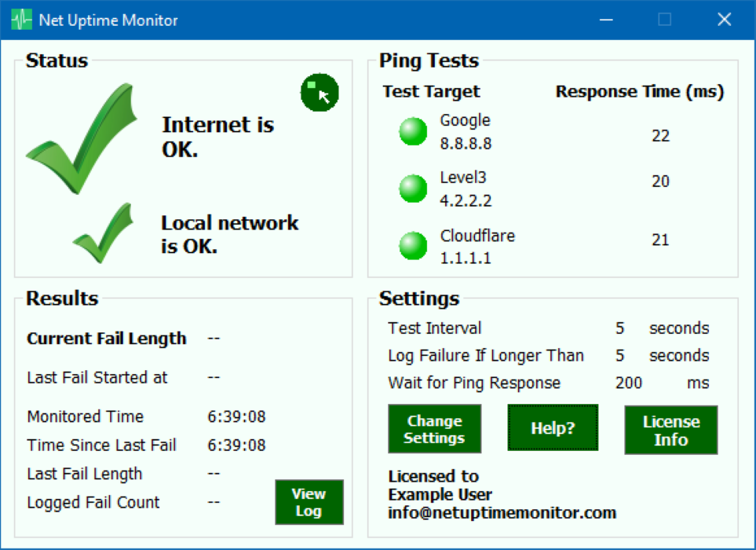756x550 pixels.
Task: Close the Net Uptime Monitor window
Action: (724, 20)
